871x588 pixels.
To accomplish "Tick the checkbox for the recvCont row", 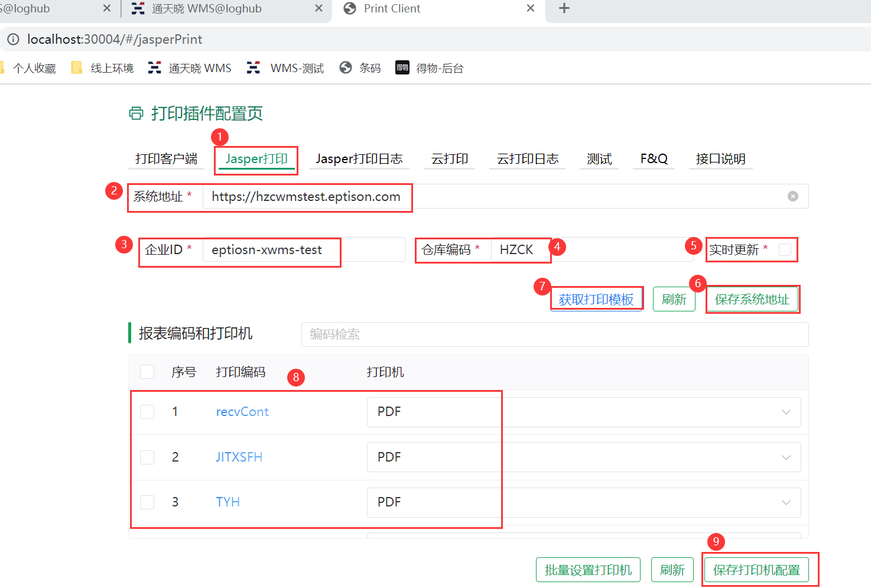I will coord(147,412).
